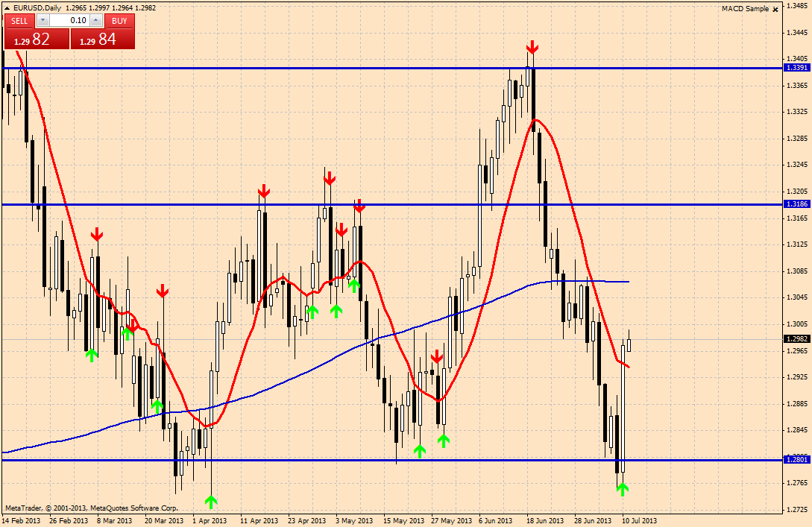Click the 1 Apr 2013 date label
Screen dimensions: 812x527
[210, 521]
